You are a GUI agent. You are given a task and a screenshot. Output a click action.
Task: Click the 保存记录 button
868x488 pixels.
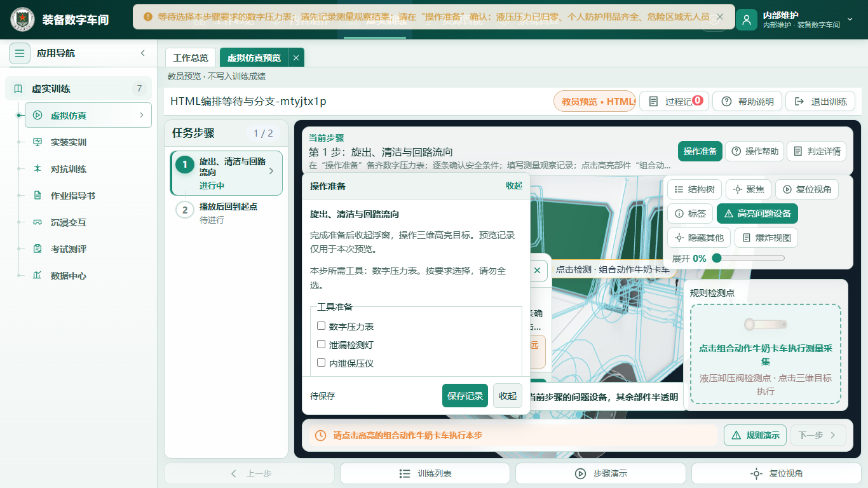pyautogui.click(x=465, y=396)
